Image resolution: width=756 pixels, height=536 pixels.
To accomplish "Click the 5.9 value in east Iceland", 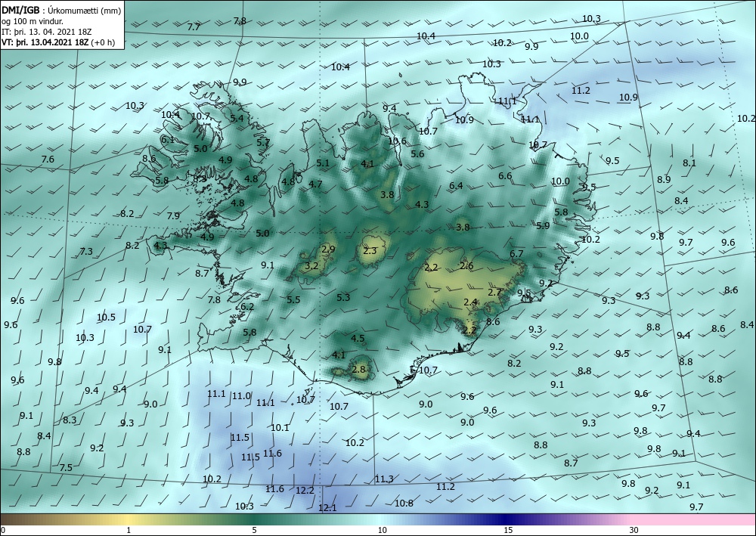I will click(543, 225).
